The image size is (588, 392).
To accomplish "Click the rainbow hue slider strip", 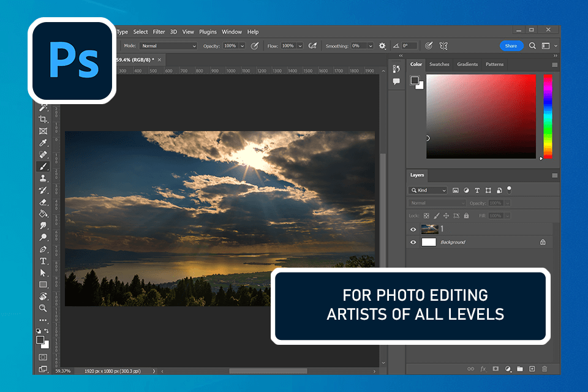I will [548, 116].
